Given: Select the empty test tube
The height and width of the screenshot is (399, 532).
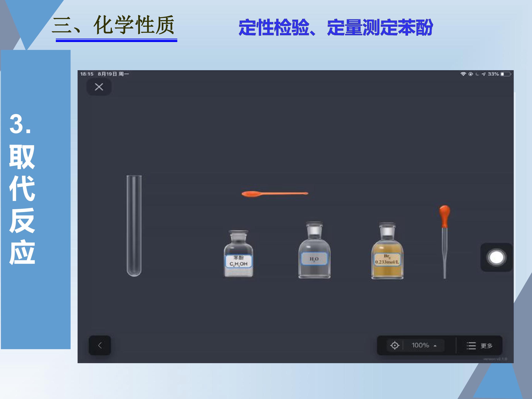Looking at the screenshot, I should tap(134, 226).
